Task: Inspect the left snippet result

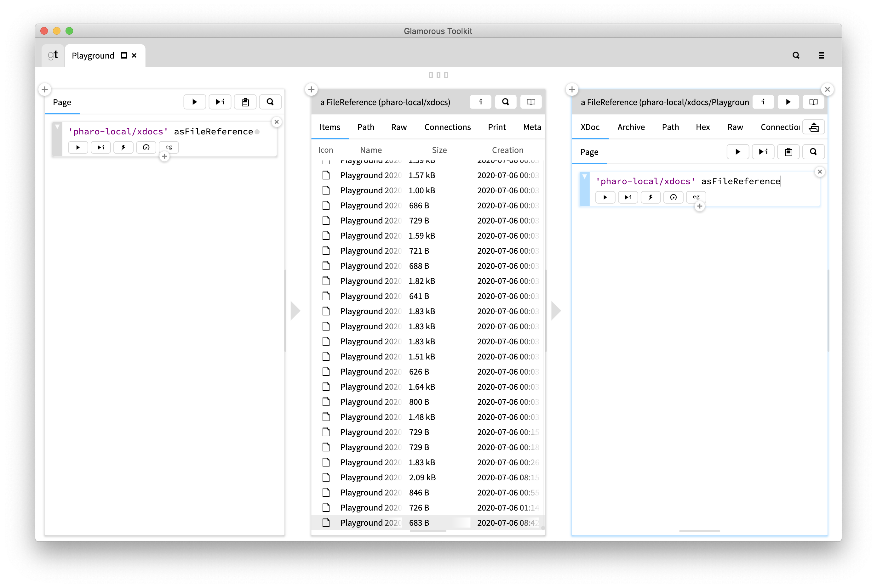Action: (x=100, y=147)
